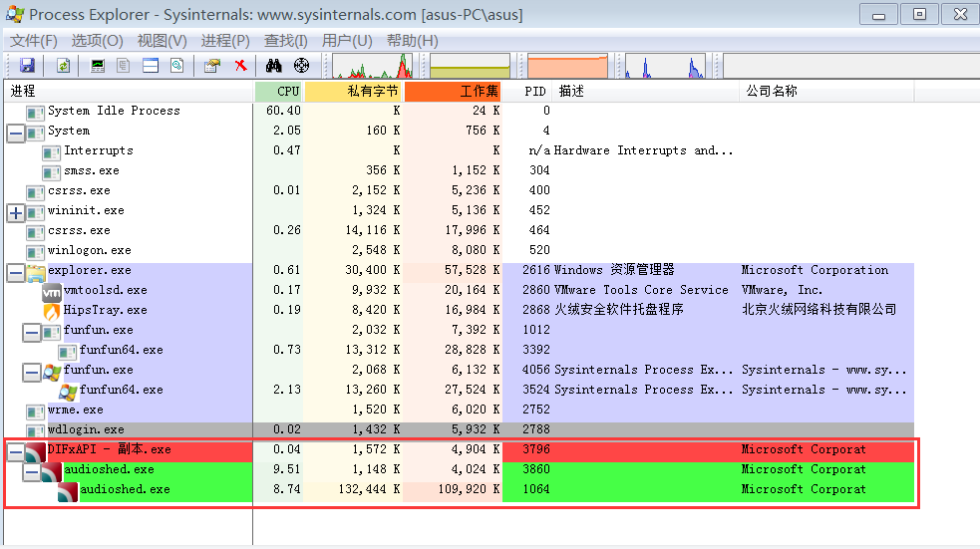980x549 pixels.
Task: Click the VMware Tools Core Service description
Action: click(641, 290)
